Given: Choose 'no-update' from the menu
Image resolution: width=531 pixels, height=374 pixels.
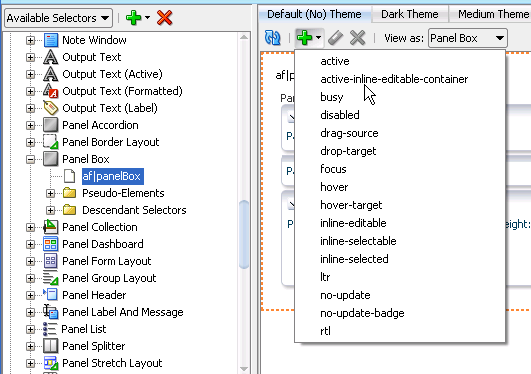Looking at the screenshot, I should coord(400,295).
